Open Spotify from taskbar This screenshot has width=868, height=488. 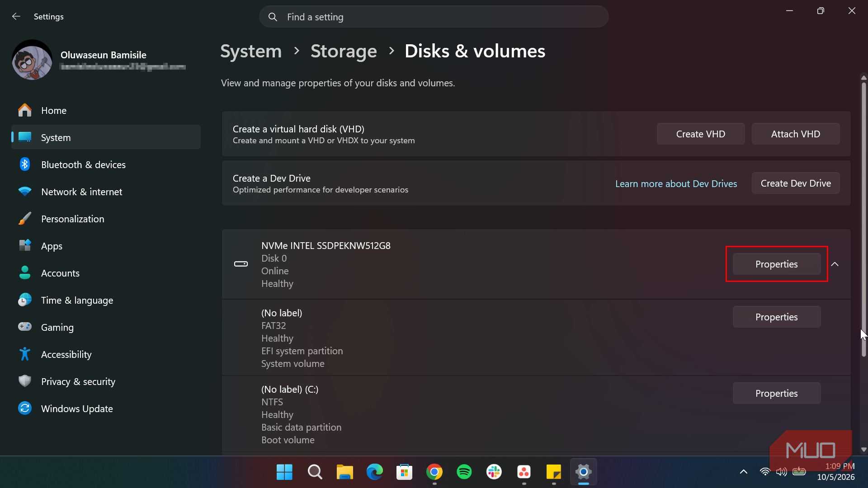point(464,472)
